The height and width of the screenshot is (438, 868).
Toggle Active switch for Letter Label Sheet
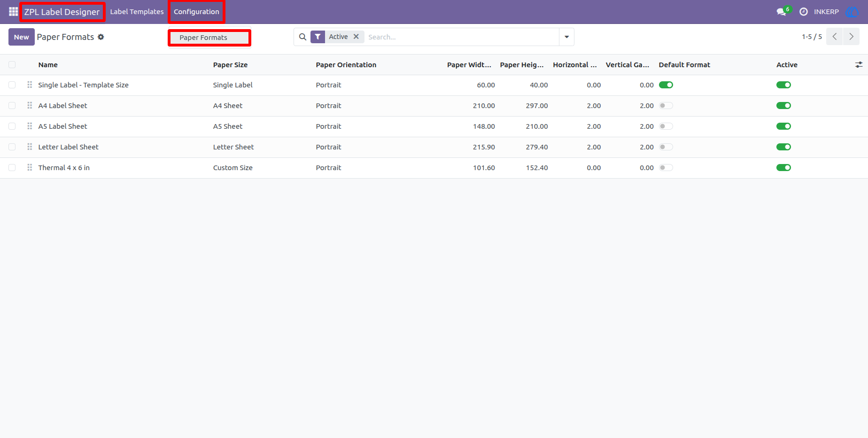[783, 147]
